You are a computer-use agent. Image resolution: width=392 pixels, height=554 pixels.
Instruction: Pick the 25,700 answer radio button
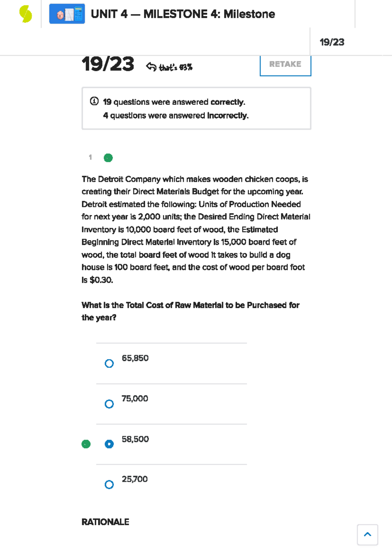coord(109,484)
